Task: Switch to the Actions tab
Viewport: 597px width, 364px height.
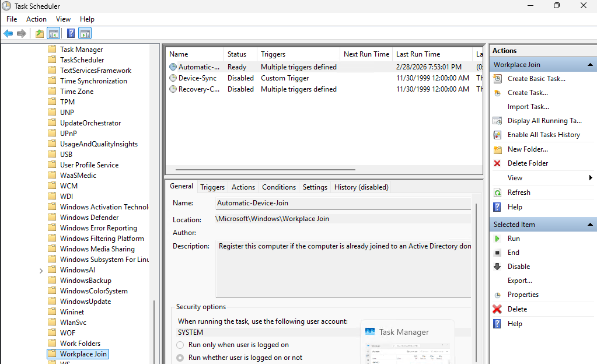Action: click(243, 187)
